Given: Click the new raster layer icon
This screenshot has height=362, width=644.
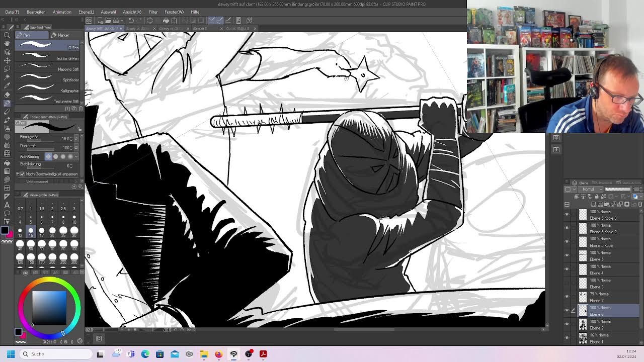Looking at the screenshot, I should (594, 204).
